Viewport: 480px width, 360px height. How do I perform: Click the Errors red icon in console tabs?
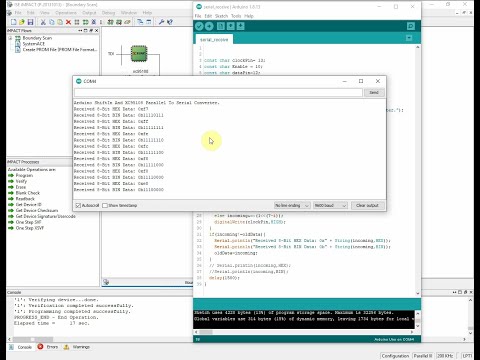click(x=40, y=347)
